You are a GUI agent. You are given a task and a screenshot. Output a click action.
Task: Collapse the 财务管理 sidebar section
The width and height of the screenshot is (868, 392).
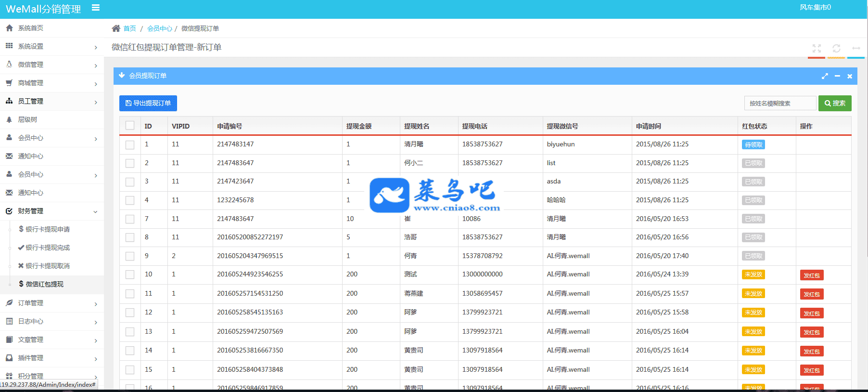[52, 211]
